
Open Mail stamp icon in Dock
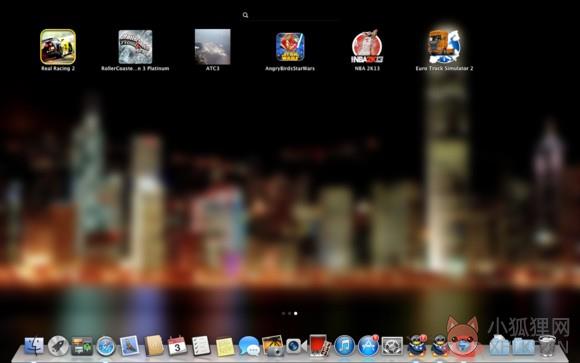pyautogui.click(x=129, y=346)
